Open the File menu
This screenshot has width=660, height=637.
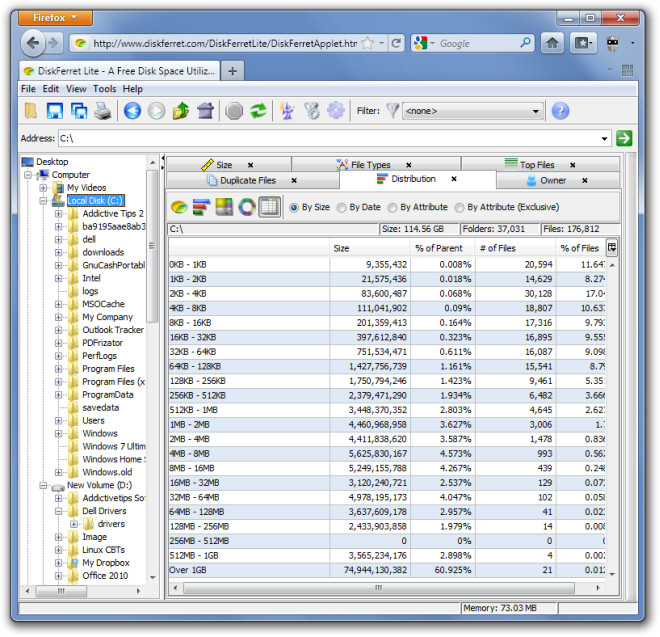pos(28,89)
